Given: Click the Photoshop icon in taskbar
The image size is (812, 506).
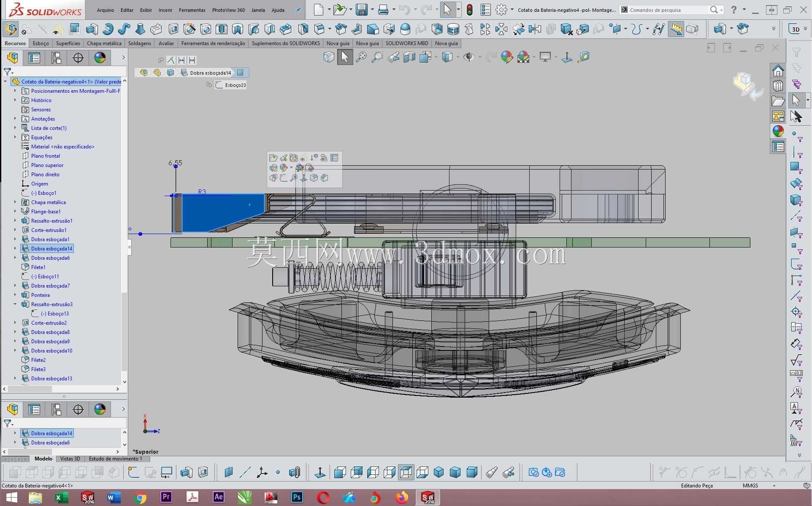Looking at the screenshot, I should [x=297, y=498].
